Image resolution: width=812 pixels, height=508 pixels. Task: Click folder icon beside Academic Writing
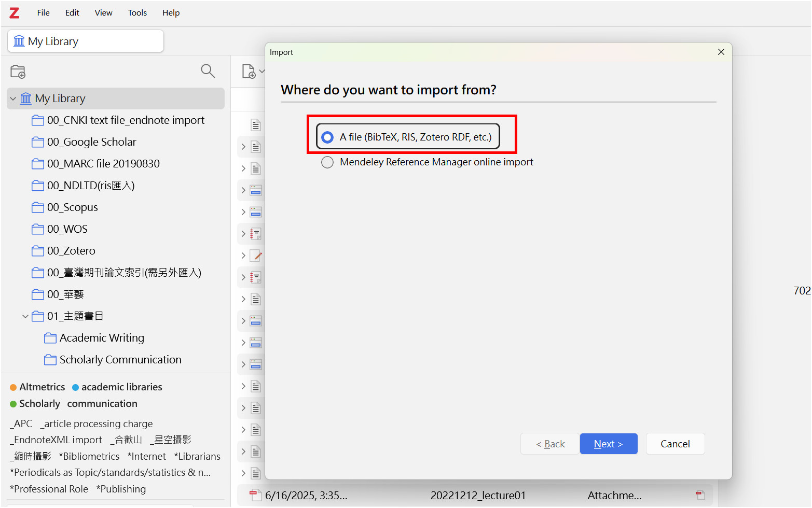[50, 338]
